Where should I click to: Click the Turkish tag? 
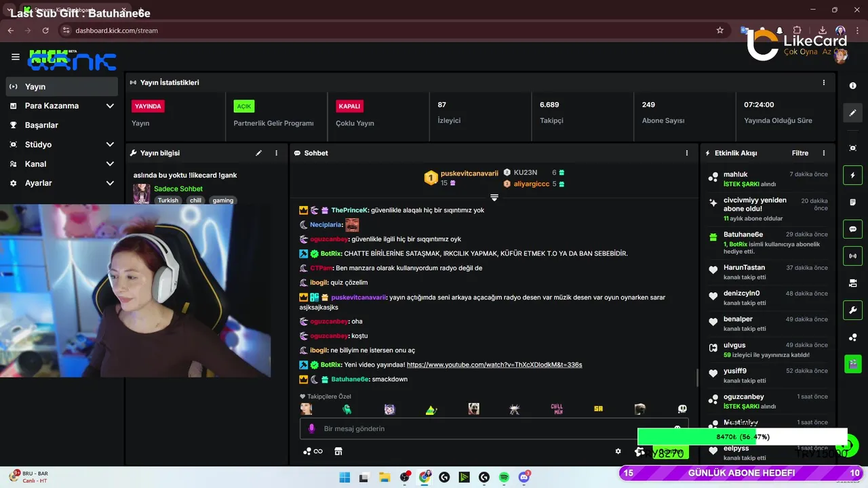pos(168,201)
